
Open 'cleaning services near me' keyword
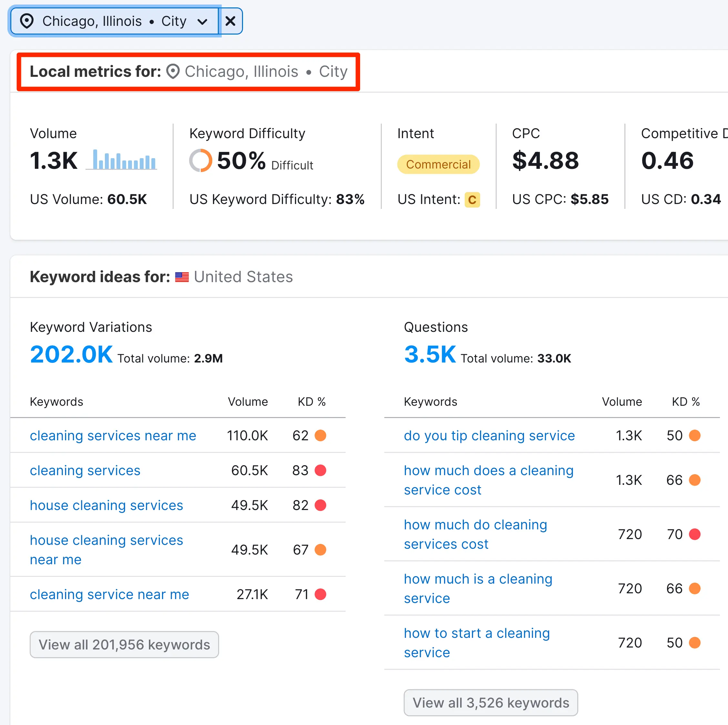(113, 435)
